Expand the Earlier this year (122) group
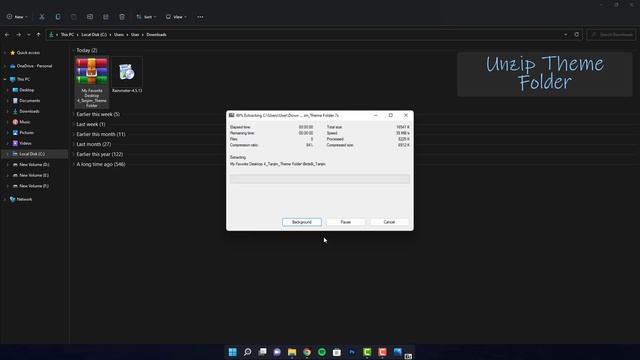The image size is (640, 360). point(74,154)
